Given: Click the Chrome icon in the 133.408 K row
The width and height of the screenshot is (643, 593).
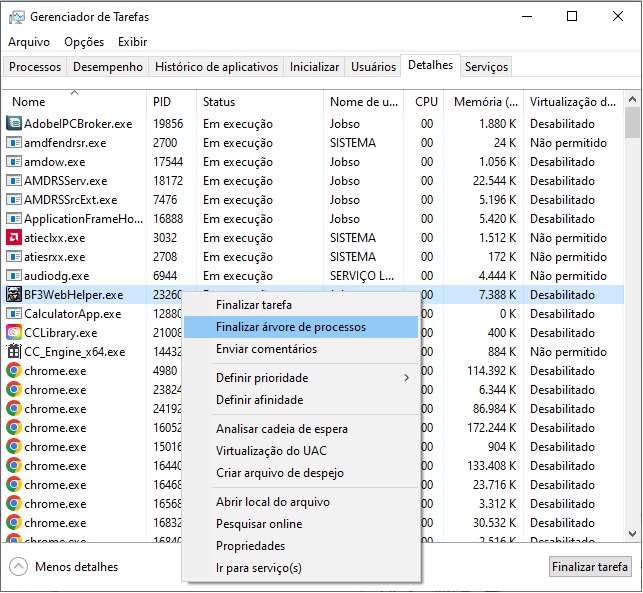Looking at the screenshot, I should (x=14, y=465).
